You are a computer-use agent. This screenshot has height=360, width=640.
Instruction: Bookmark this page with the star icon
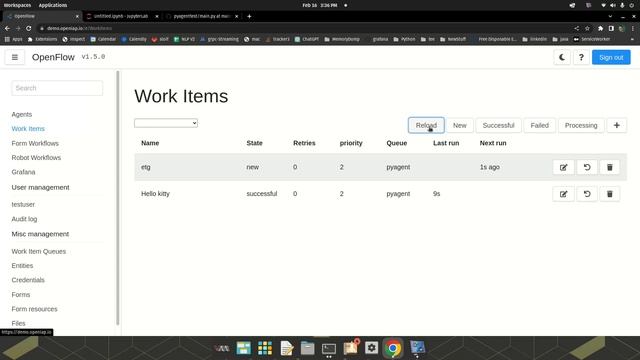coord(587,28)
